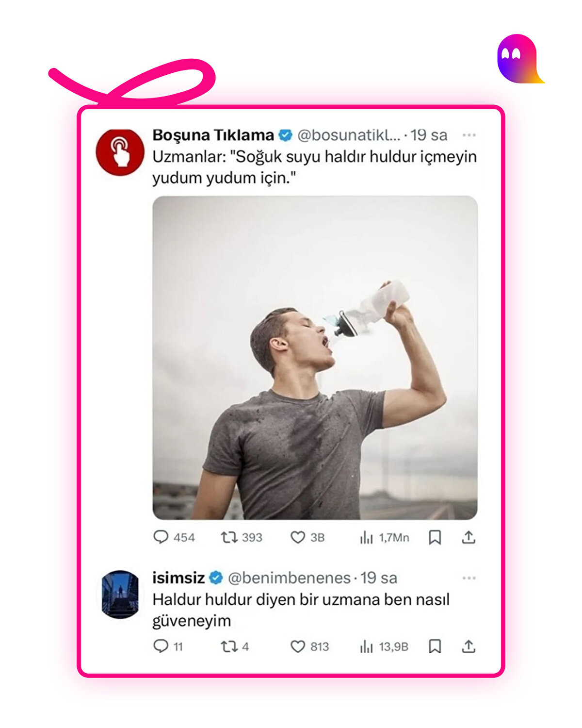The height and width of the screenshot is (728, 582).
Task: Like the tweet with 3B likes
Action: 297,537
